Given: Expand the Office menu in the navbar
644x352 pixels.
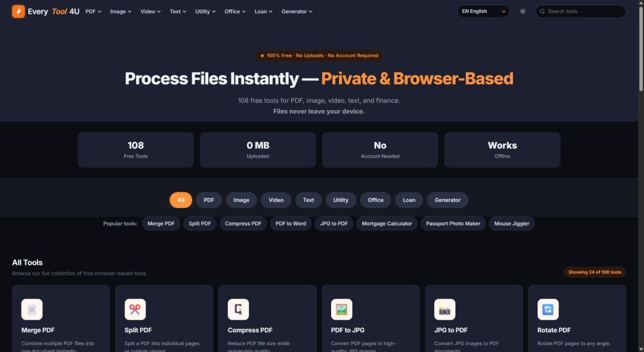Looking at the screenshot, I should 235,11.
